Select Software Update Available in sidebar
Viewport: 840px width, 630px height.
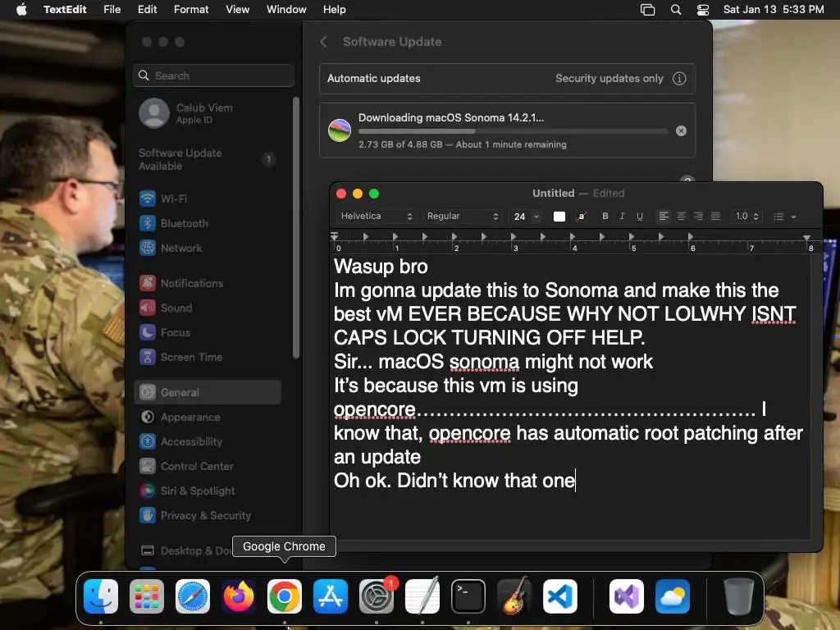click(x=208, y=159)
